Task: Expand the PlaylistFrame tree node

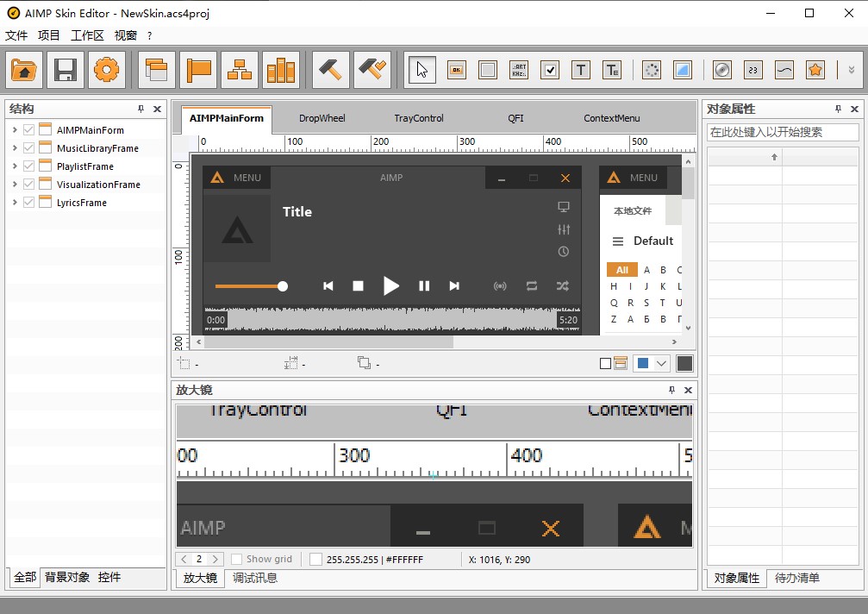Action: 15,166
